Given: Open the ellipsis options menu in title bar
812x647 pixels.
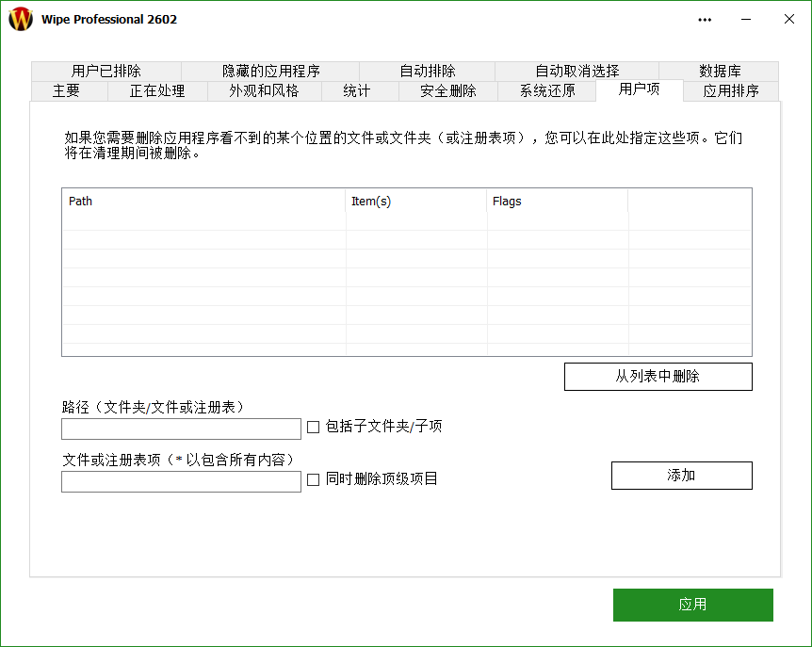Looking at the screenshot, I should [x=705, y=19].
